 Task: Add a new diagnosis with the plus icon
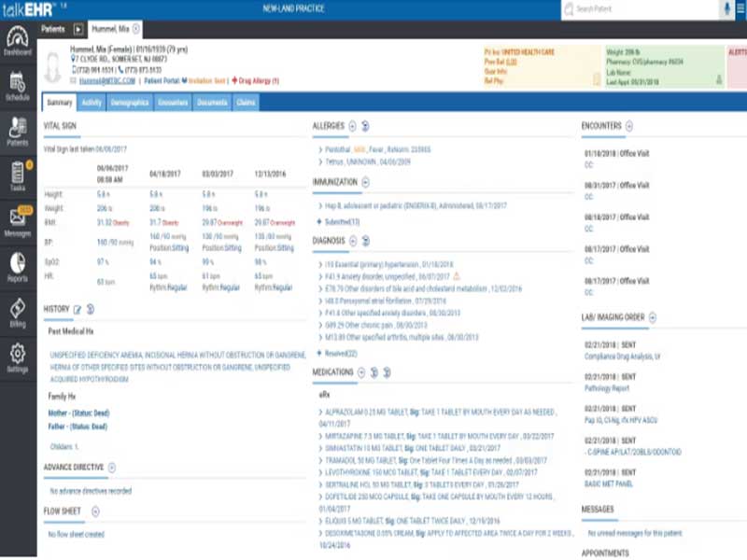(351, 240)
